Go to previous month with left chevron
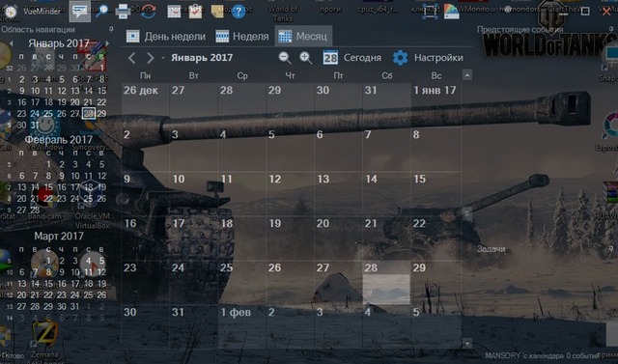This screenshot has height=364, width=618. coord(132,58)
